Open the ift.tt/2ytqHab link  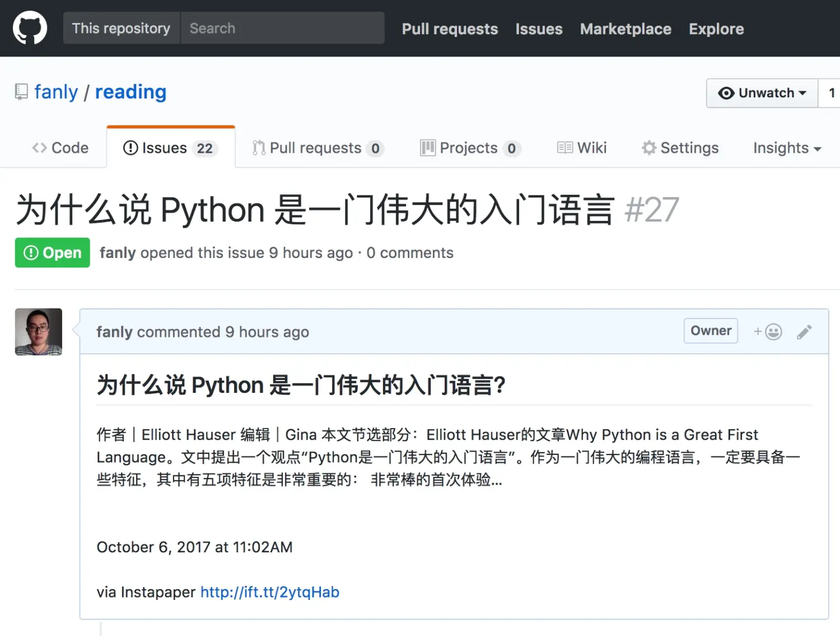(270, 592)
